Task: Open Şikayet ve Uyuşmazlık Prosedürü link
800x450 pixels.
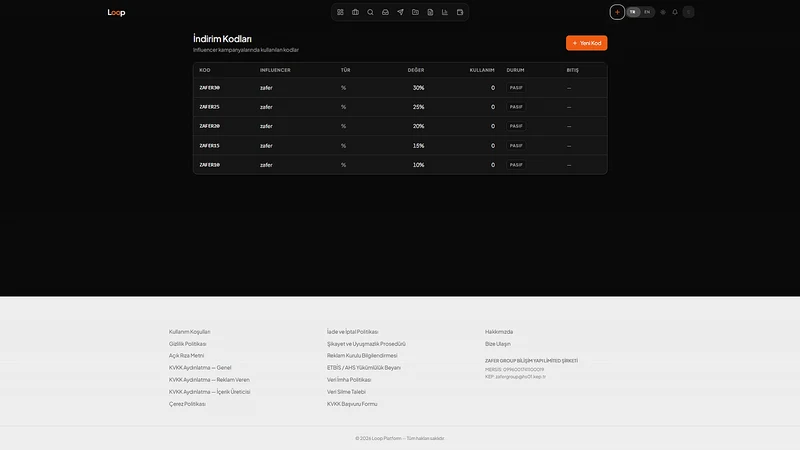Action: pyautogui.click(x=366, y=344)
